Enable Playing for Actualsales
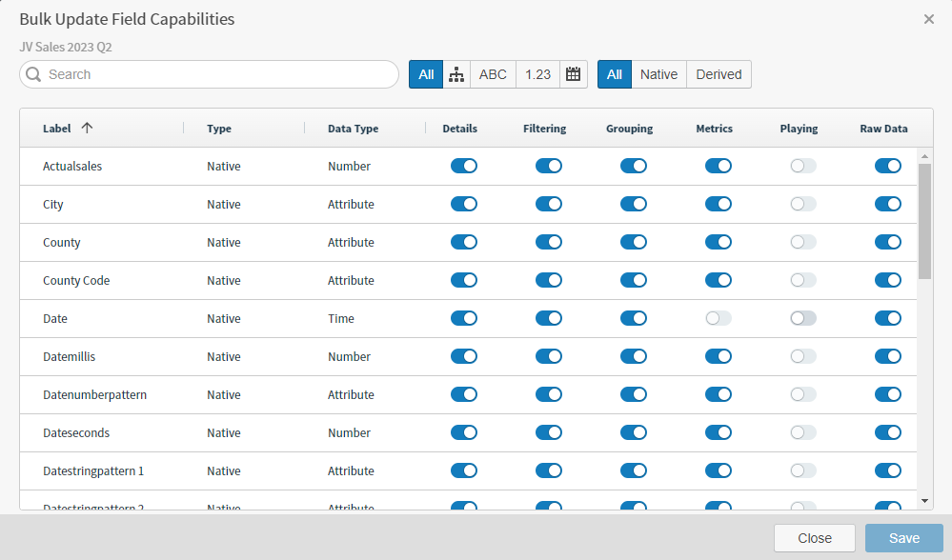 [801, 166]
